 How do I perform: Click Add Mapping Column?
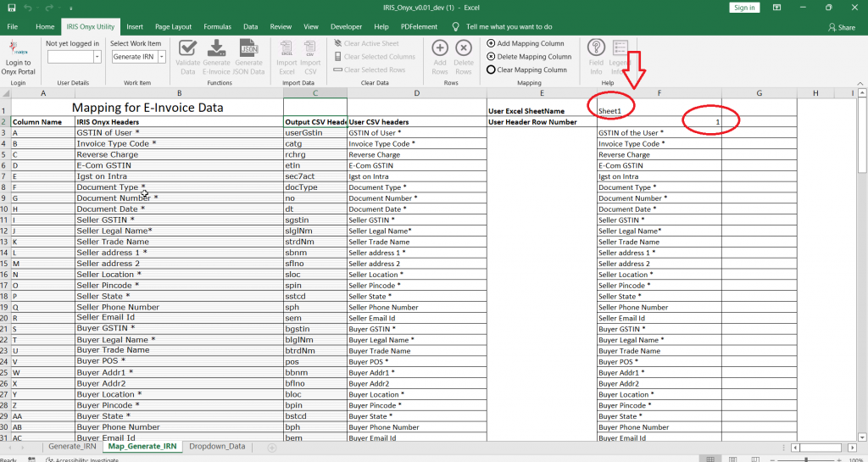pos(526,43)
